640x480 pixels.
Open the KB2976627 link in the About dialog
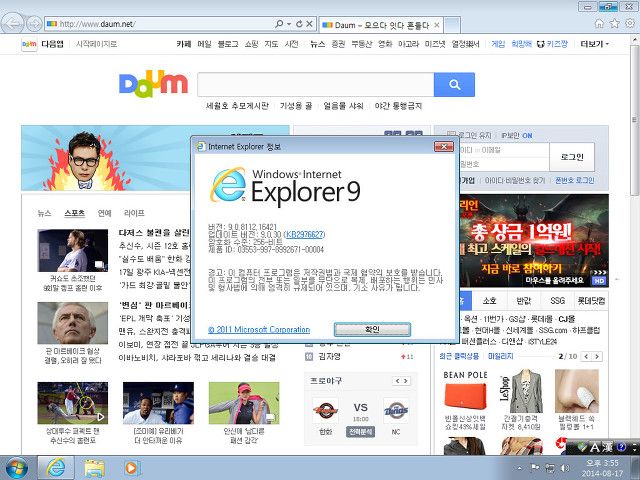pyautogui.click(x=304, y=235)
